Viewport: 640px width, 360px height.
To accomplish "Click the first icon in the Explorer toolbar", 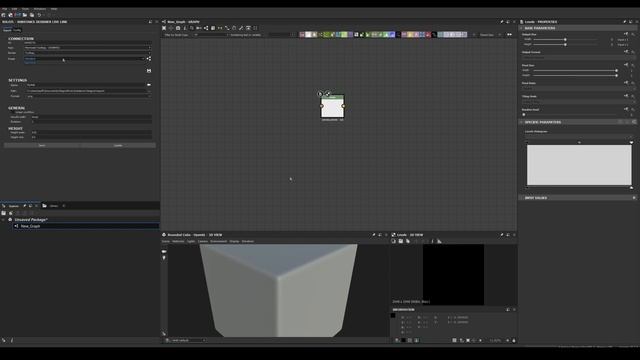I will coord(4,213).
